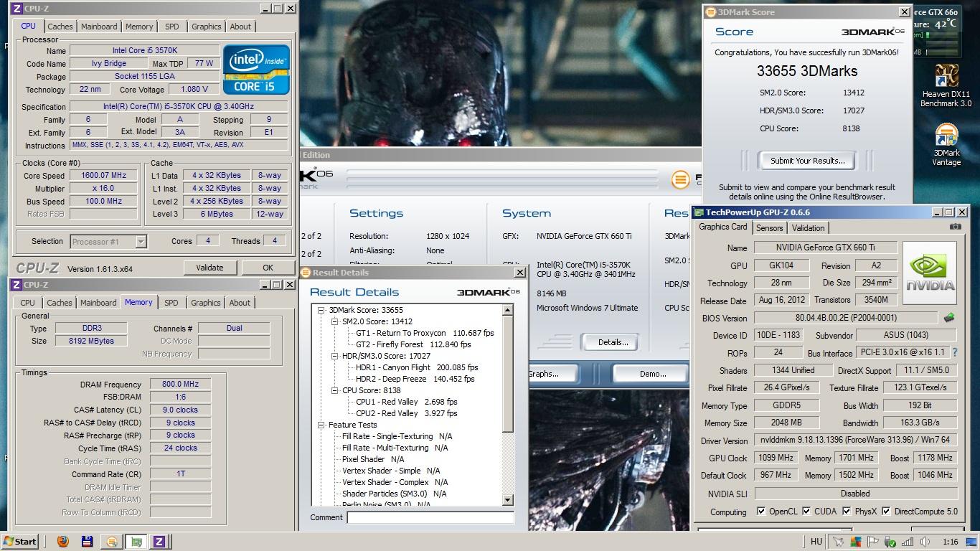980x551 pixels.
Task: Switch to the Sensors tab in GPU-Z
Action: (769, 228)
